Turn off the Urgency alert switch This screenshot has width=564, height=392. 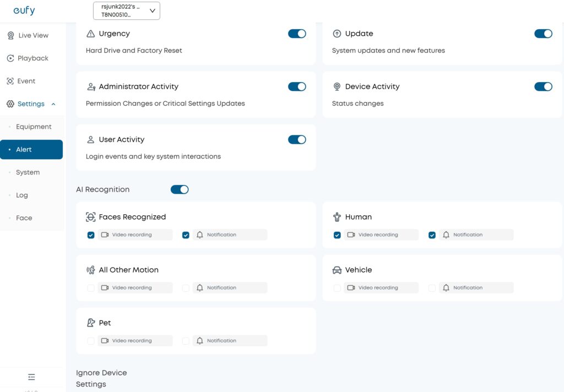click(x=297, y=34)
